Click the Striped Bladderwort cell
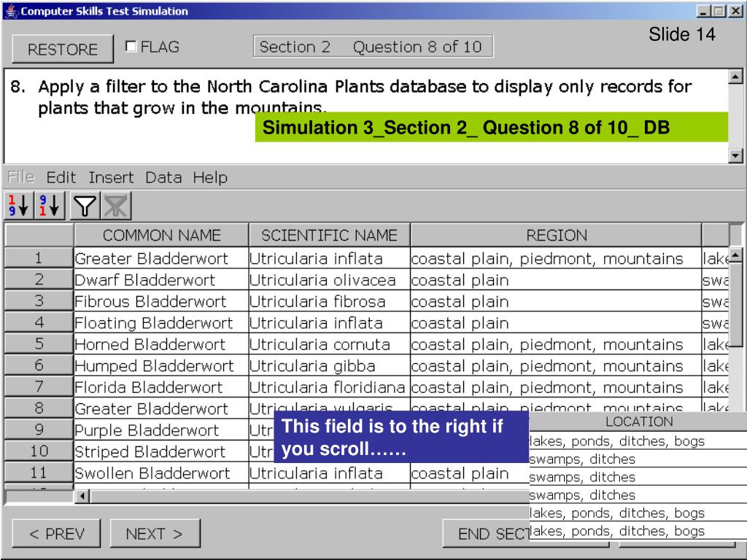This screenshot has height=560, width=747. (161, 451)
